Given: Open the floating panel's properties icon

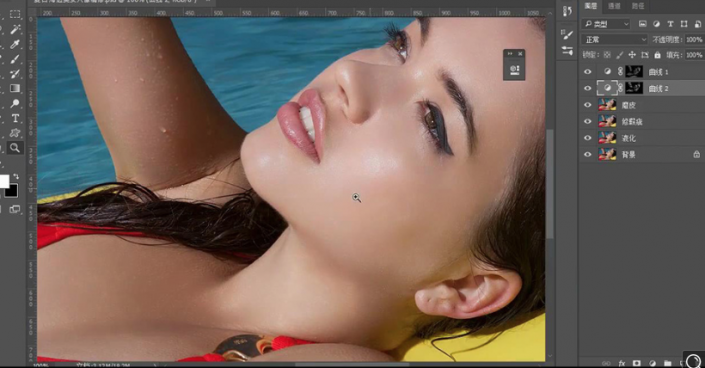Looking at the screenshot, I should coord(514,70).
